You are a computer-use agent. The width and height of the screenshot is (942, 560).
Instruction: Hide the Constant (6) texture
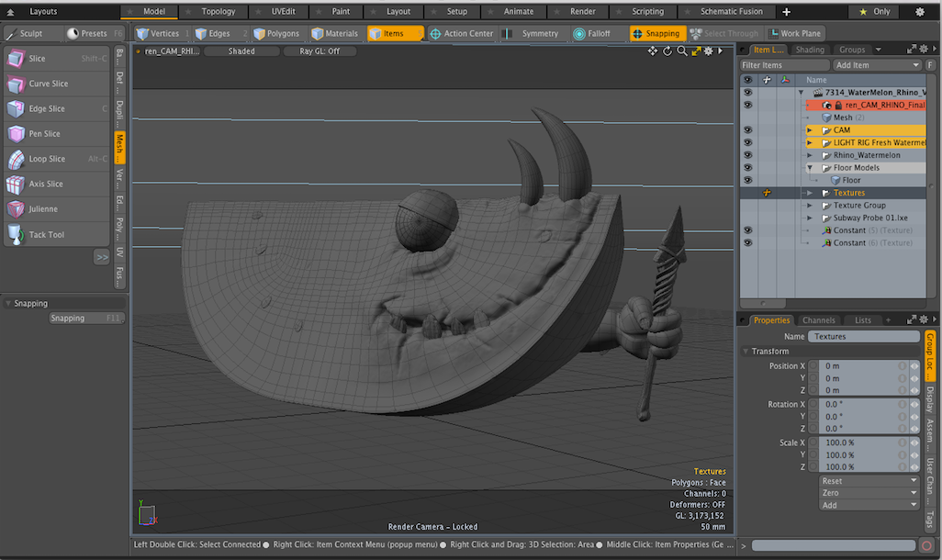coord(748,242)
